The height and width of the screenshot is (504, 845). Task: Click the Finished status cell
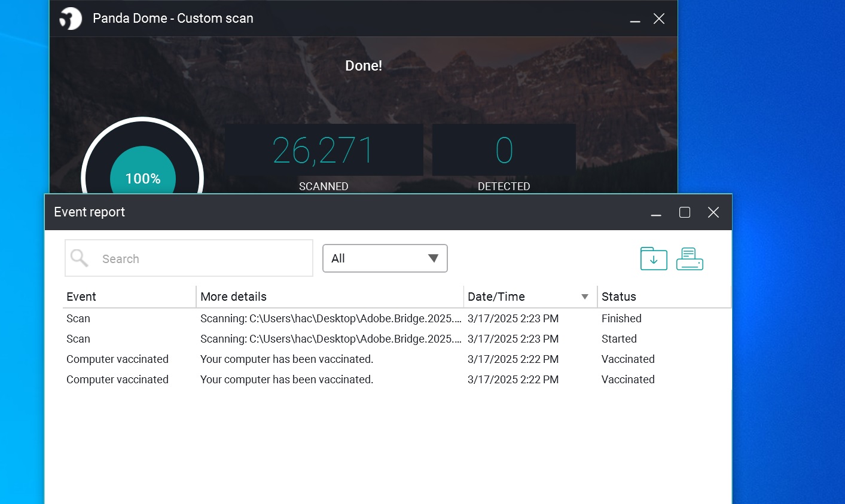621,319
